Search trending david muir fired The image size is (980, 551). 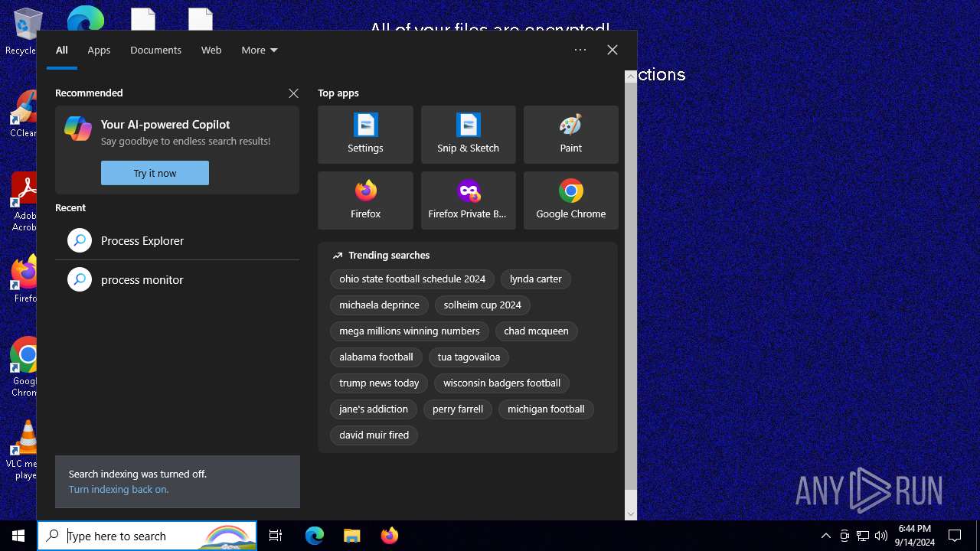coord(374,435)
